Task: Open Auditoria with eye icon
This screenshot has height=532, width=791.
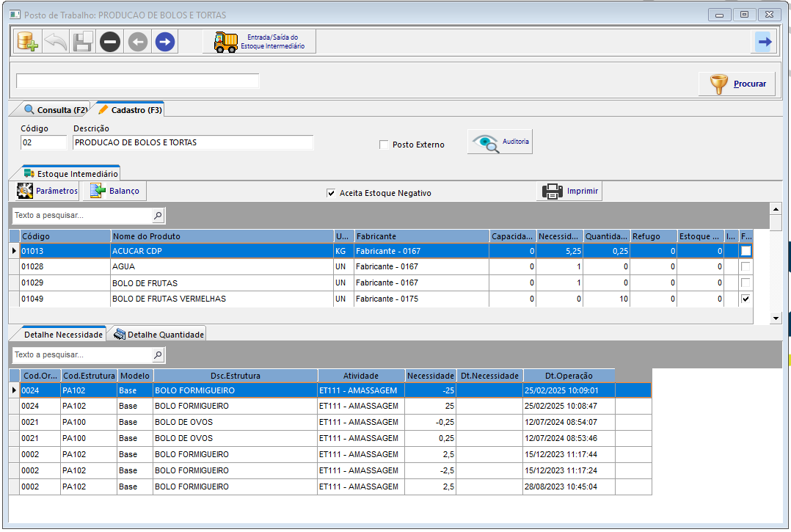Action: 500,142
